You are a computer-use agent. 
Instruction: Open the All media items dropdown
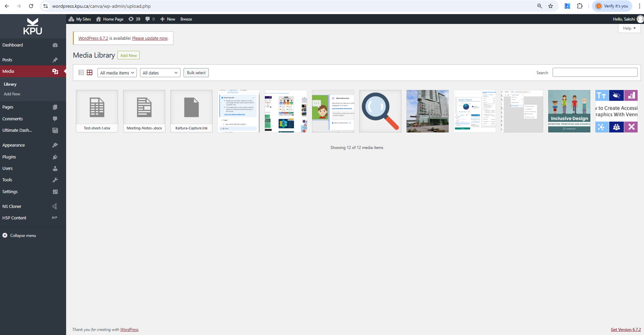[x=117, y=73]
